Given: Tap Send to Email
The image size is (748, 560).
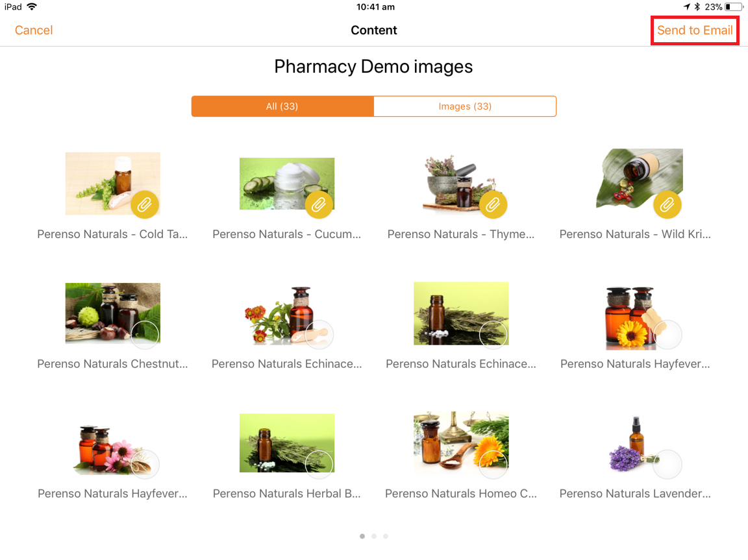Looking at the screenshot, I should point(695,30).
